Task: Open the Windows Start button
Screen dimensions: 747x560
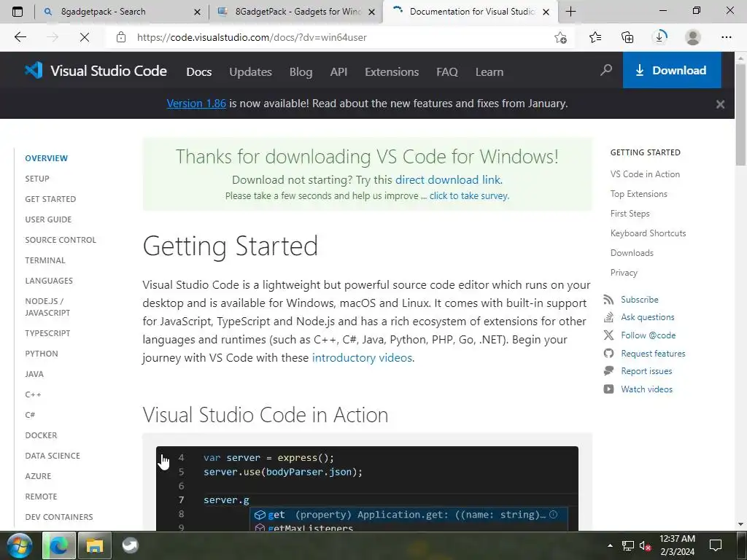Action: [19, 545]
